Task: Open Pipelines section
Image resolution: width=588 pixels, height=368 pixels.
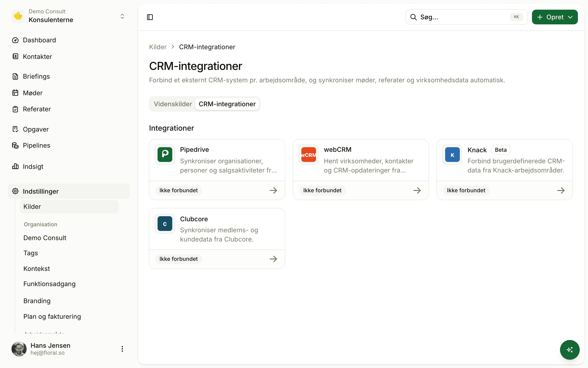Action: (x=69, y=145)
